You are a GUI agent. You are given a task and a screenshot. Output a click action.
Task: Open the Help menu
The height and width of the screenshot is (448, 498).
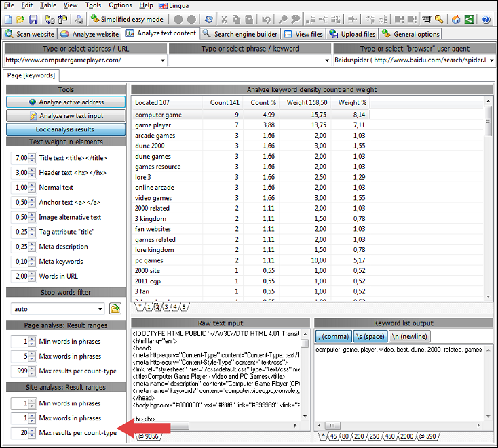click(146, 5)
